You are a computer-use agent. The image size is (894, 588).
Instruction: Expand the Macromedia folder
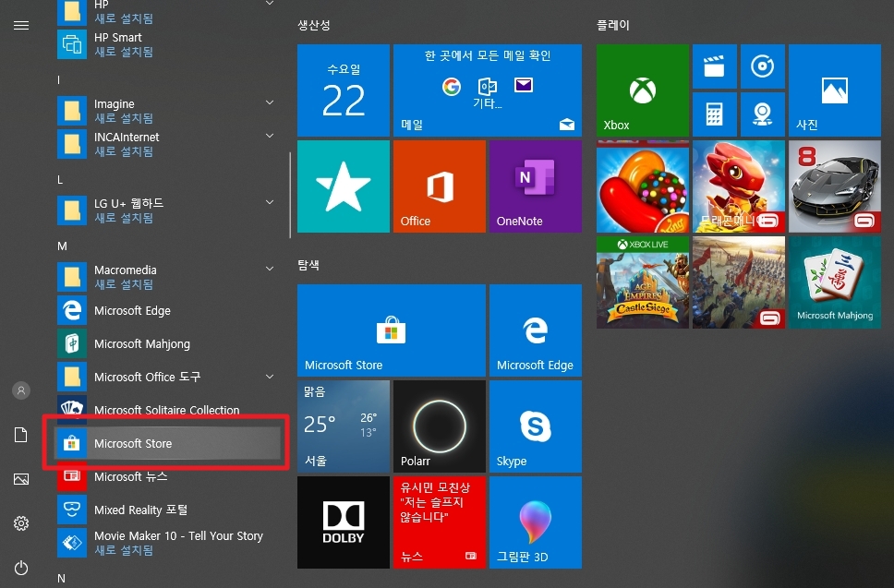[270, 269]
